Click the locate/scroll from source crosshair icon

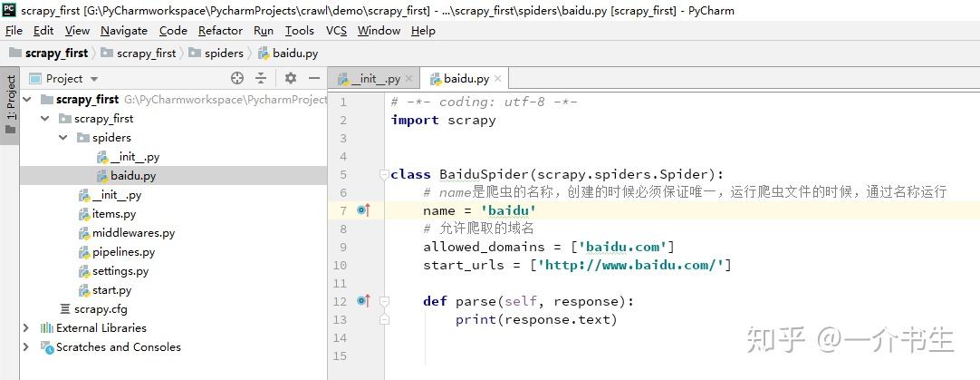[237, 78]
